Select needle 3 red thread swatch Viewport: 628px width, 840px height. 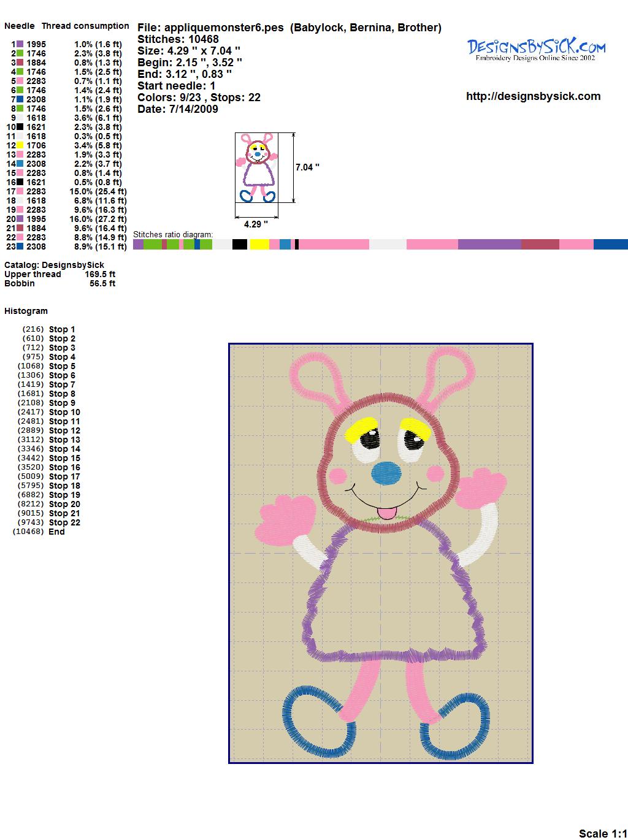(20, 63)
